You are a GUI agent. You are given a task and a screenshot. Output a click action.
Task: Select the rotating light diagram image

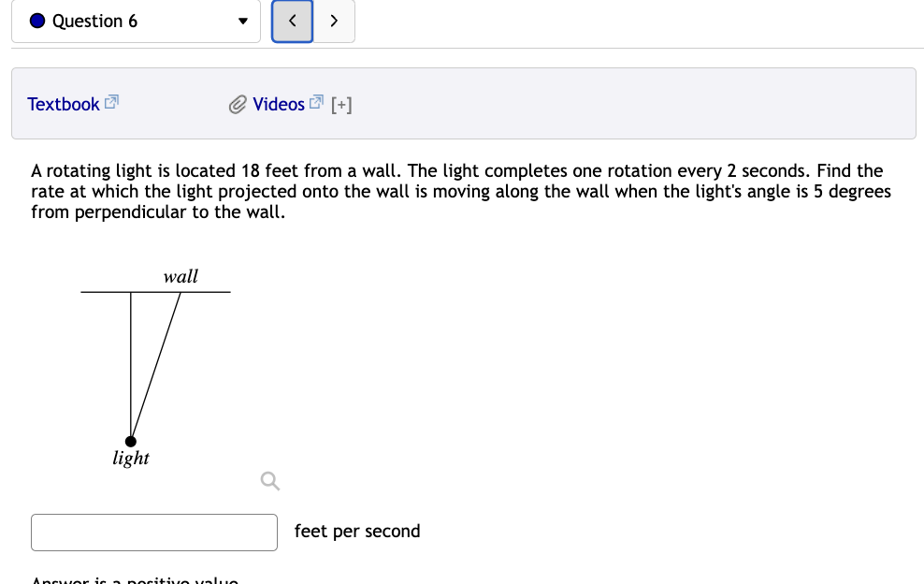(x=154, y=365)
